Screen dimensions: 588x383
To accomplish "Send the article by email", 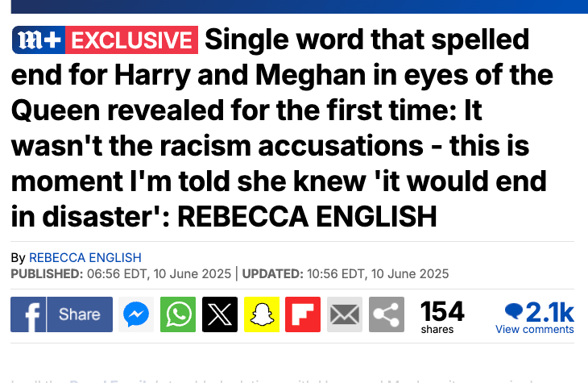I will 345,314.
